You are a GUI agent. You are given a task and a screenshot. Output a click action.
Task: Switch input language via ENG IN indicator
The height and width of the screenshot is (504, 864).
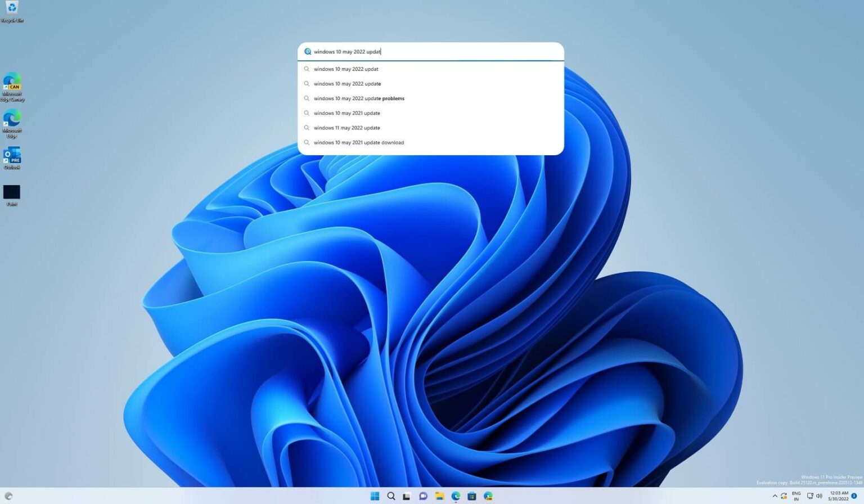pos(795,496)
